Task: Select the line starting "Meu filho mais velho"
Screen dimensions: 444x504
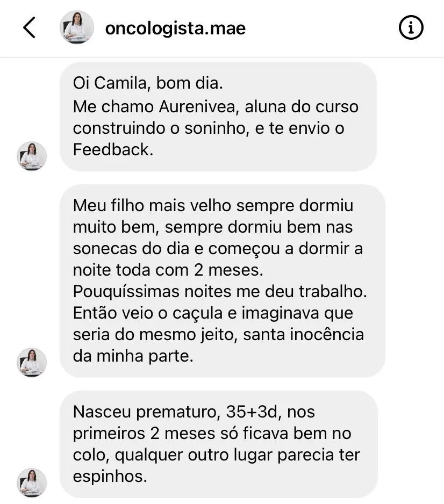Action: point(213,206)
